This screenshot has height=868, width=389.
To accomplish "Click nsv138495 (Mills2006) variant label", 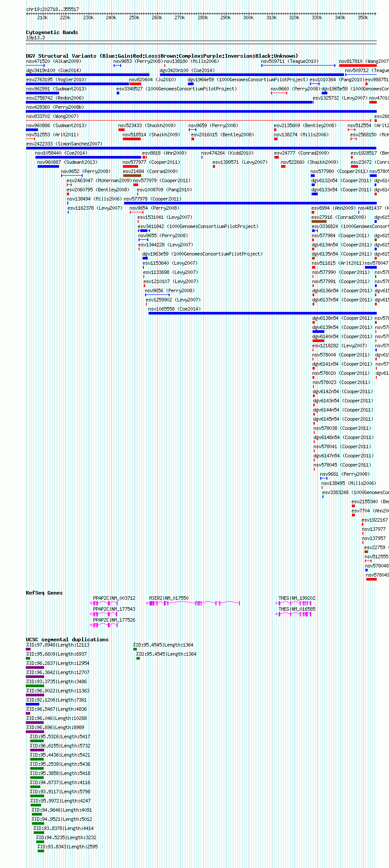I will (x=349, y=483).
